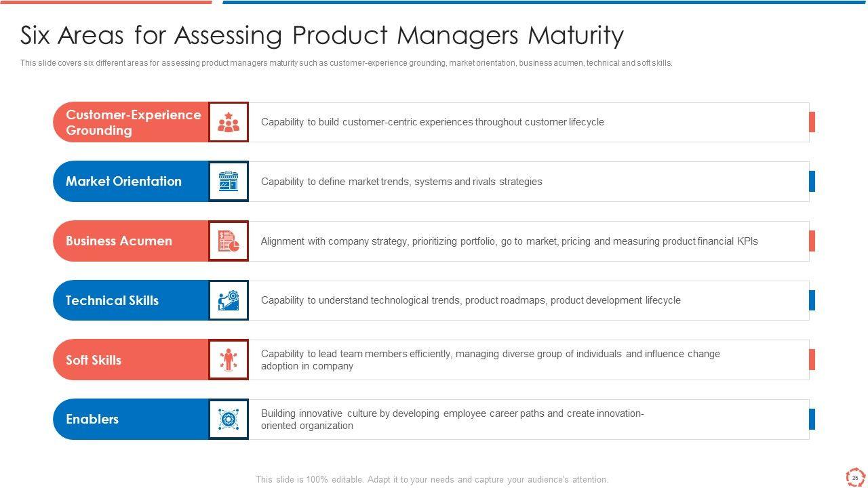Viewport: 868px width, 488px height.
Task: Click the red end marker on Business Acumen row
Action: point(812,241)
